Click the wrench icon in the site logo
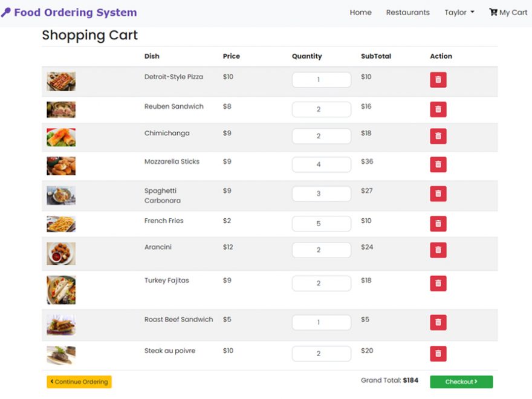The width and height of the screenshot is (532, 399). coord(7,12)
